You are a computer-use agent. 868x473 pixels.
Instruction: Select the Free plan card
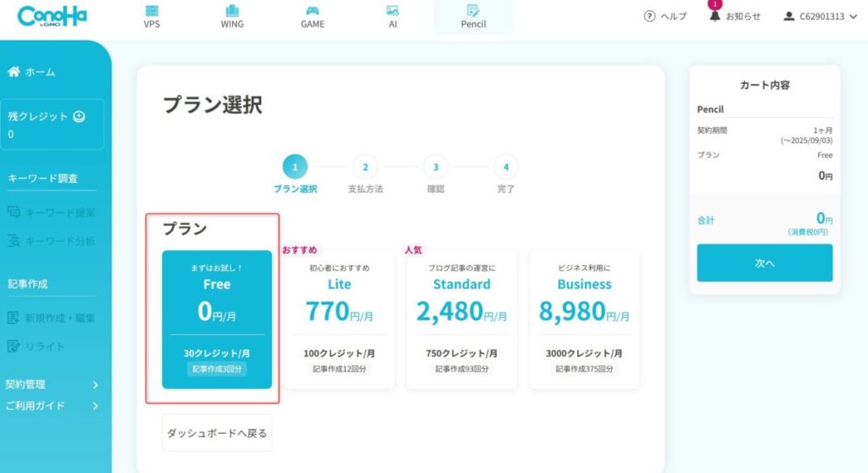217,319
